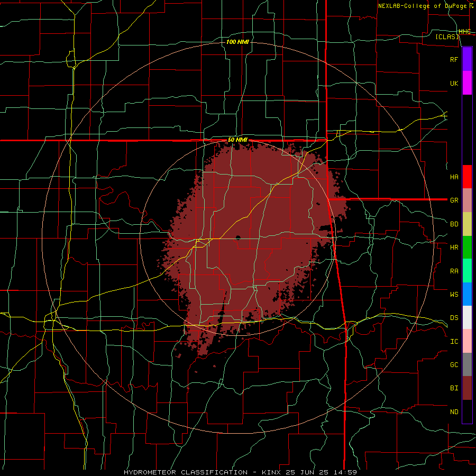This screenshot has height=476, width=476.
Task: Click the HYDROMETEOR CLASSIFICATION title text
Action: pos(186,472)
